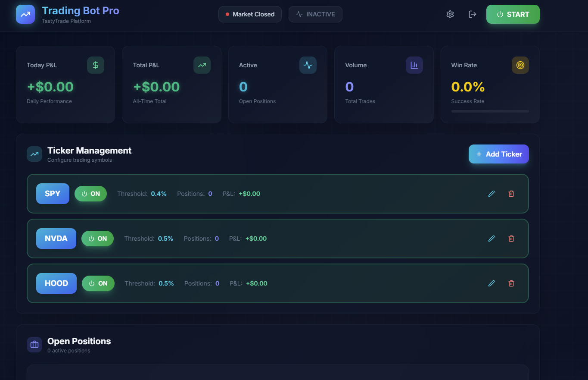588x380 pixels.
Task: Click the SPY threshold value 0.4%
Action: click(159, 194)
